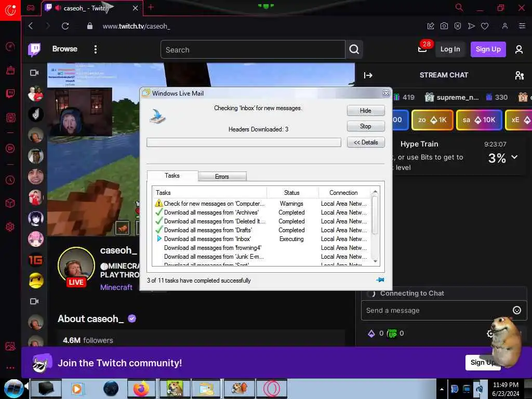Open extensions cube icon in sidebar

click(x=10, y=203)
